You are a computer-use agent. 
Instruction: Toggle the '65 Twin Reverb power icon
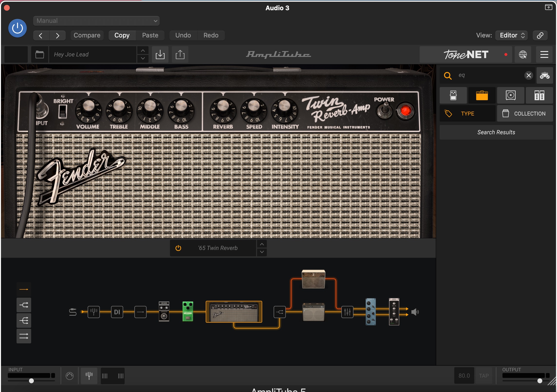(178, 248)
